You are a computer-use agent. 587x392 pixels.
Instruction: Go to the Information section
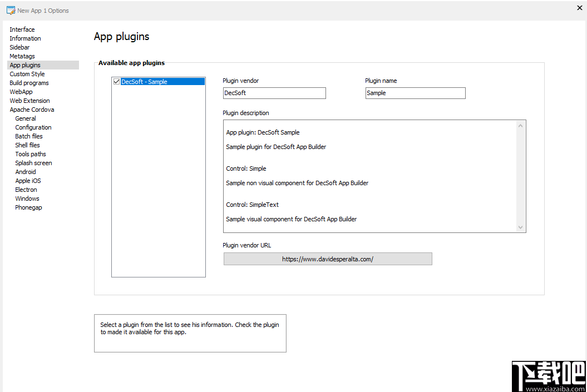coord(25,38)
